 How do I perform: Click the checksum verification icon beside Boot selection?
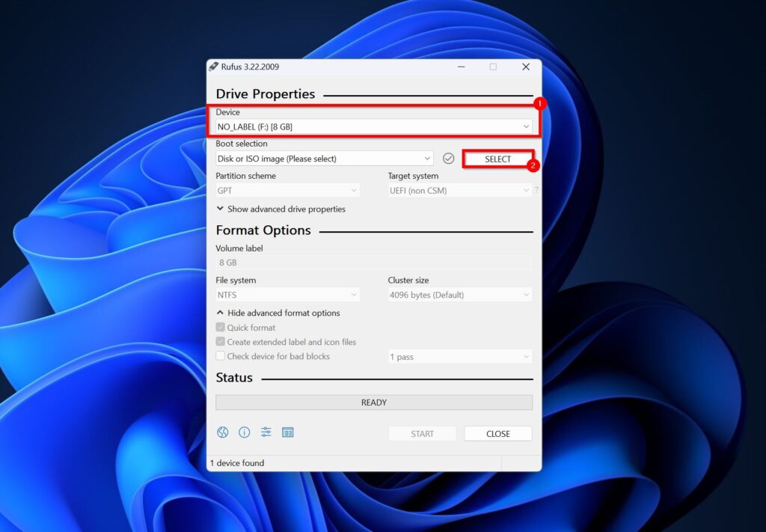(x=449, y=158)
